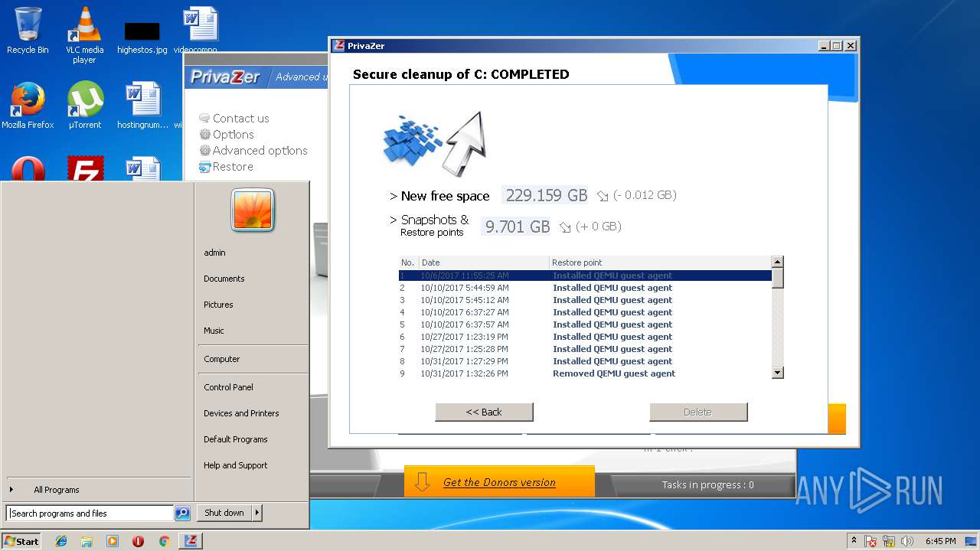Select restore point 10/10/2017 5:45:12 AM
The height and width of the screenshot is (551, 980).
pyautogui.click(x=585, y=300)
